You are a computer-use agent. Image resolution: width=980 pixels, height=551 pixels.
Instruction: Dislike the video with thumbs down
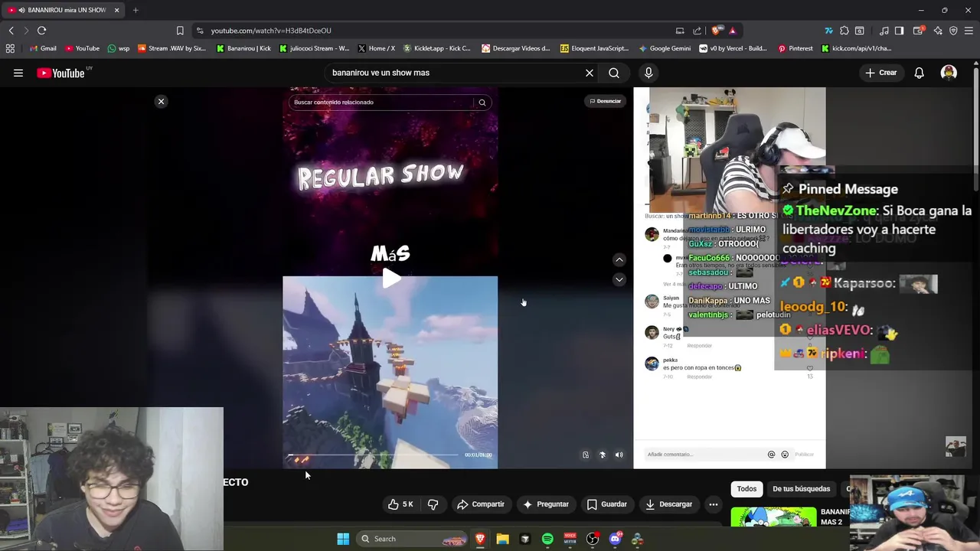tap(433, 504)
